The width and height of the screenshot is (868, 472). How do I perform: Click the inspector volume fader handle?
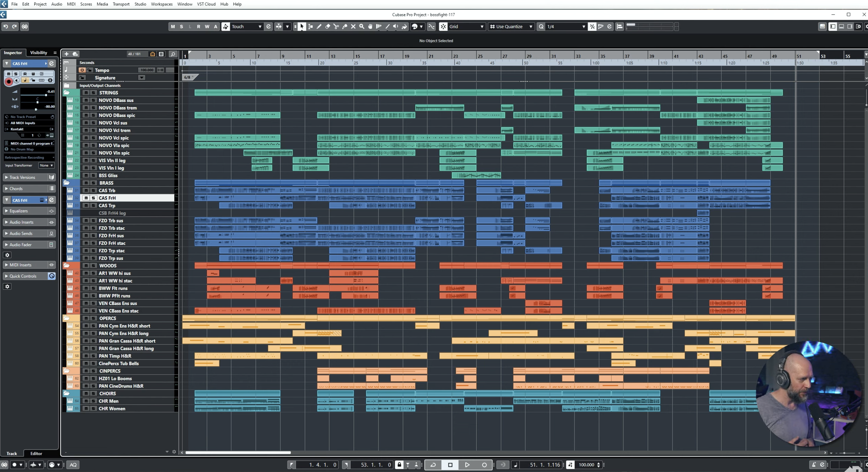(46, 95)
